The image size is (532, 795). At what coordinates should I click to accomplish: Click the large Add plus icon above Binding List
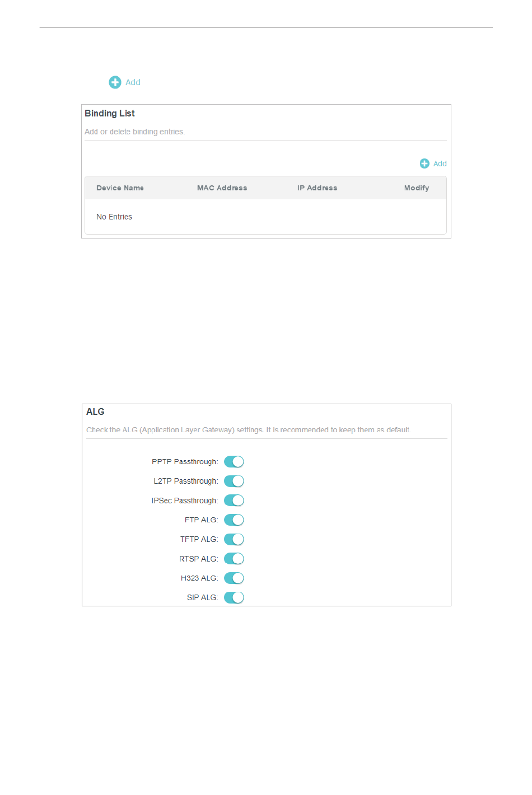[115, 82]
